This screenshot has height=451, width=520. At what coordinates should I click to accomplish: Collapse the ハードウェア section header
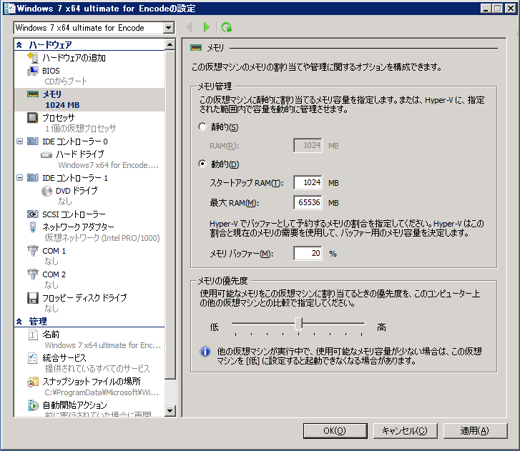coord(19,45)
